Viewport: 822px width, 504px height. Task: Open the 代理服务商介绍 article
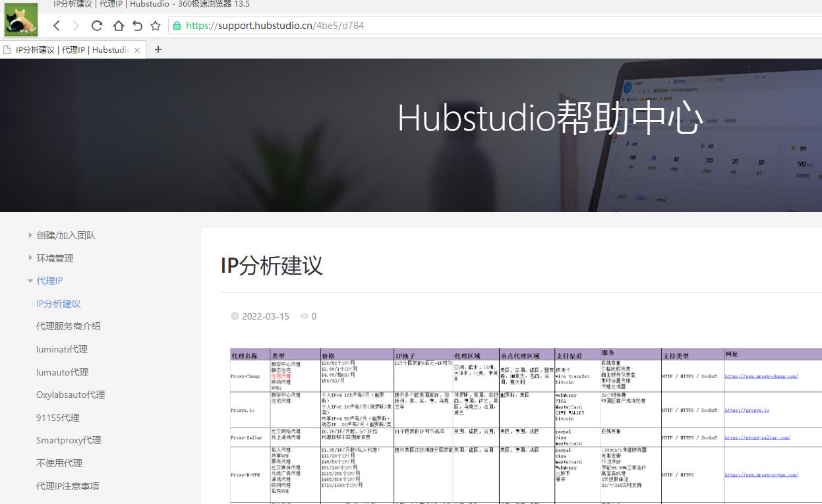click(x=69, y=326)
